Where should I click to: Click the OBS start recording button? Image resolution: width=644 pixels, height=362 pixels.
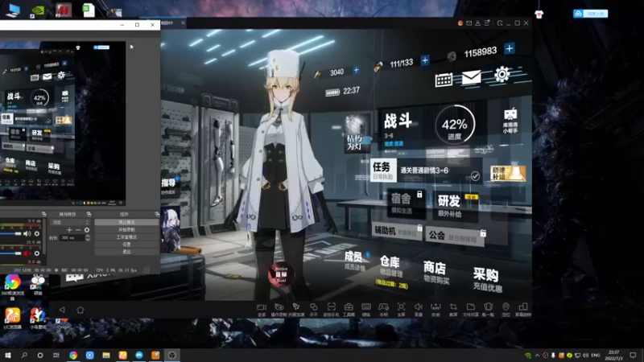pos(126,229)
